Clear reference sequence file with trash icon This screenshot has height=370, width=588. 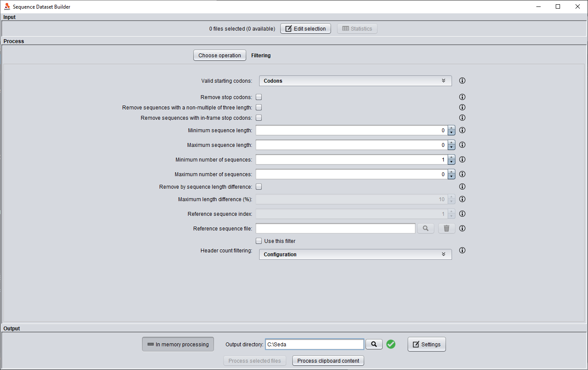click(x=447, y=228)
